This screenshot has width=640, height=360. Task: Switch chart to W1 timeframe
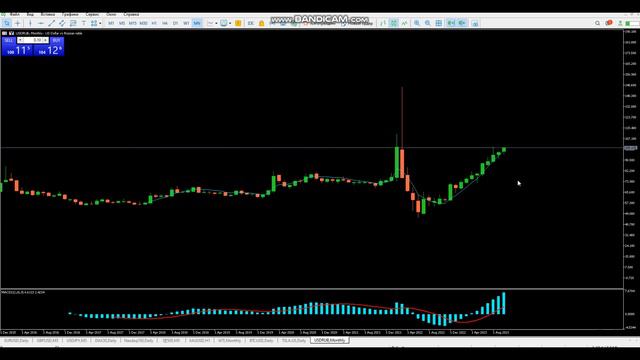click(x=186, y=23)
